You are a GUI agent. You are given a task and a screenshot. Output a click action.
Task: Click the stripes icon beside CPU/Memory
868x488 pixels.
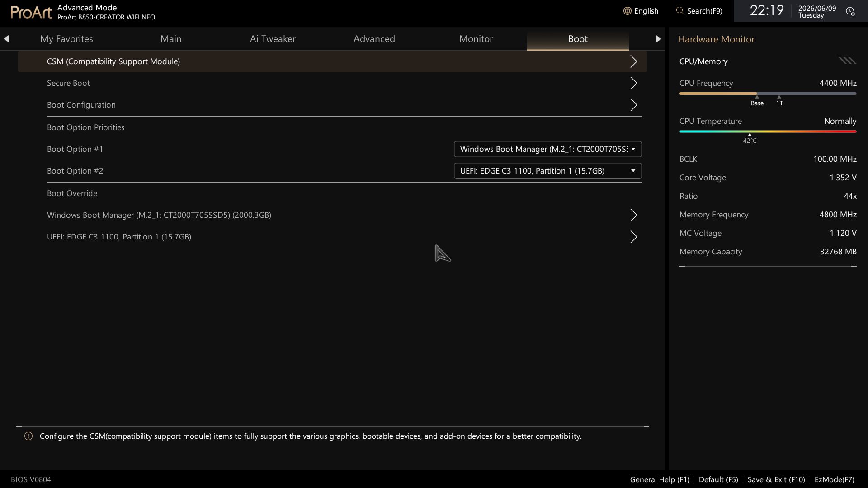[847, 61]
